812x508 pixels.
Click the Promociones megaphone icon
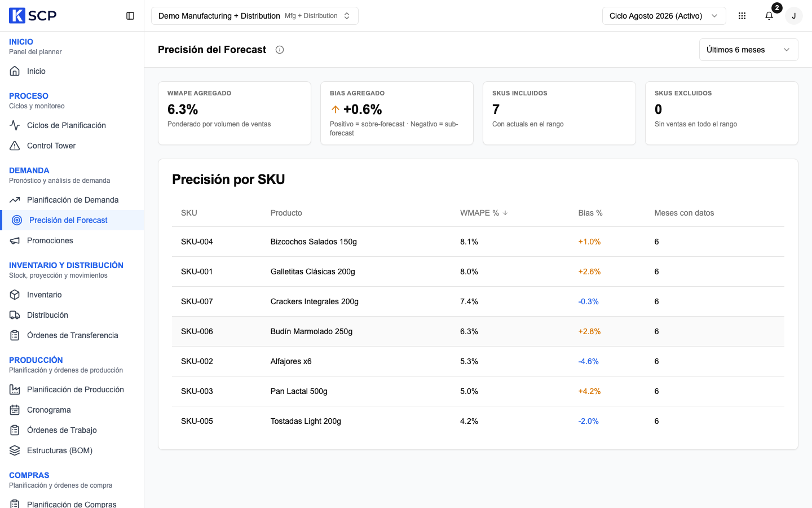(x=15, y=240)
